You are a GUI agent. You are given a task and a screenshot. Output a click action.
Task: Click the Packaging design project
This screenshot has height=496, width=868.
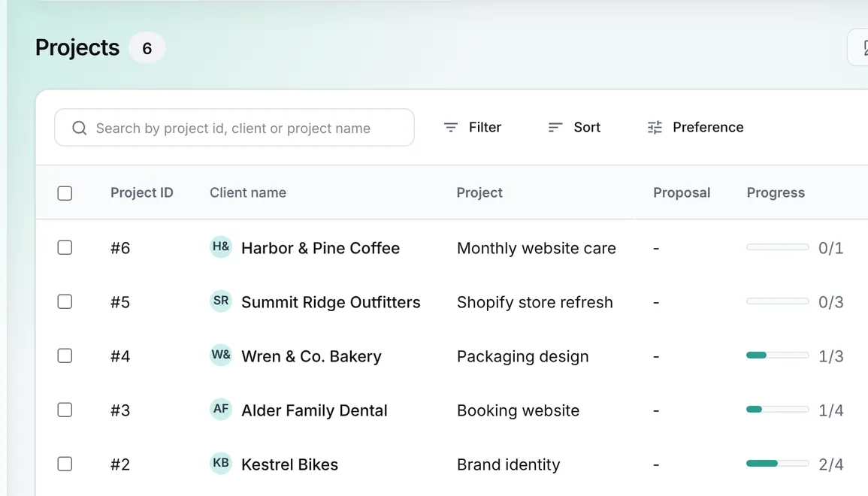click(522, 356)
